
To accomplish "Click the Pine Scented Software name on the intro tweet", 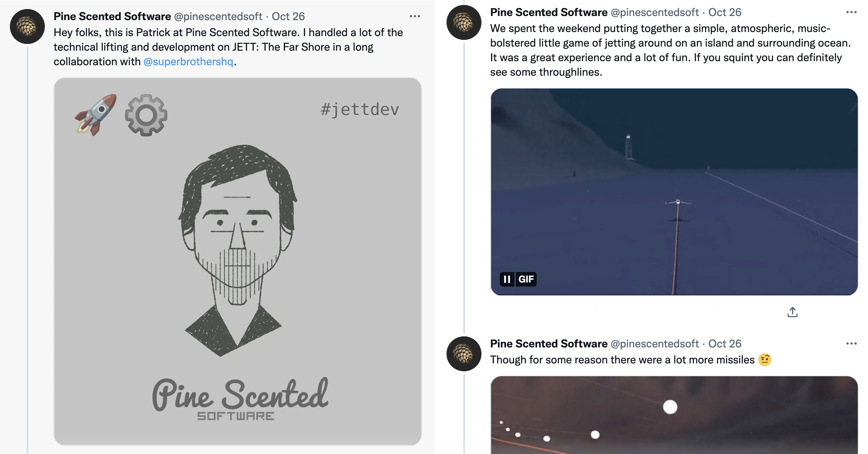I will click(x=112, y=16).
